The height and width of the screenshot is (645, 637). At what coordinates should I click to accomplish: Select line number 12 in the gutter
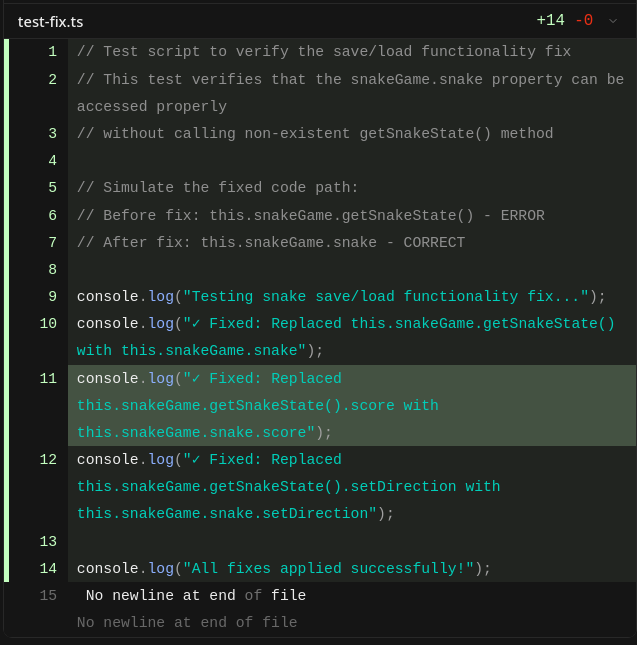coord(48,459)
